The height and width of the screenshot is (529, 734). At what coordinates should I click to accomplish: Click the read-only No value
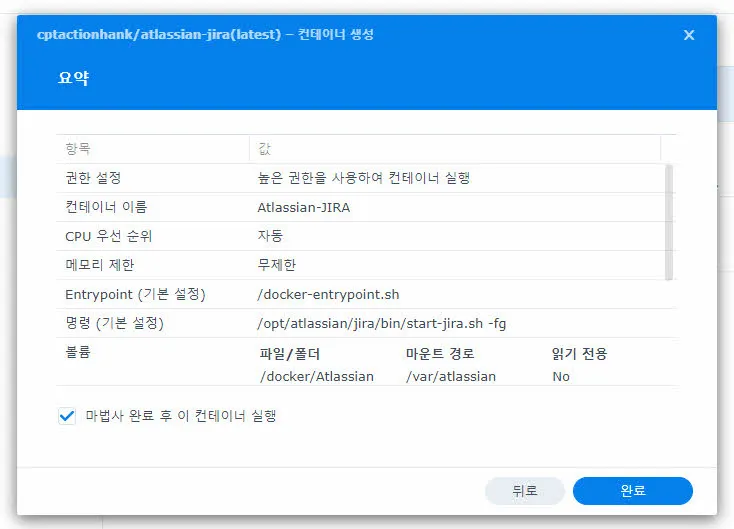pyautogui.click(x=561, y=376)
